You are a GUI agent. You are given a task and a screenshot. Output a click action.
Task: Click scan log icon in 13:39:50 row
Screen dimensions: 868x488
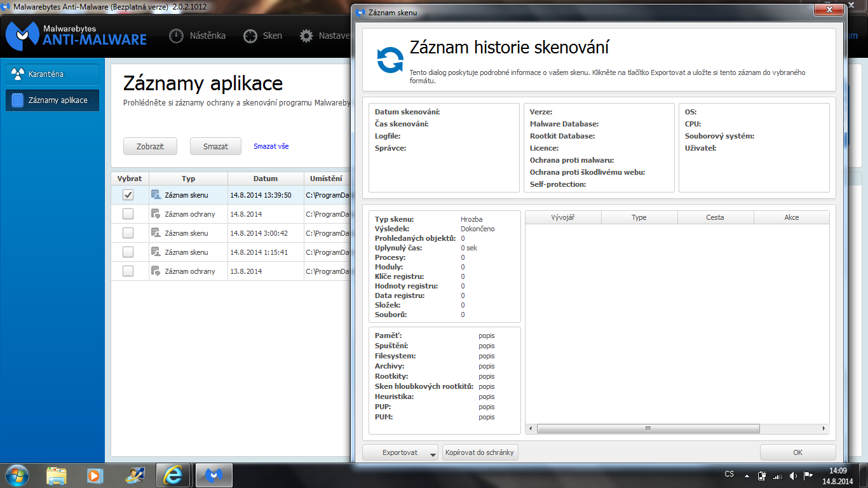[x=156, y=195]
